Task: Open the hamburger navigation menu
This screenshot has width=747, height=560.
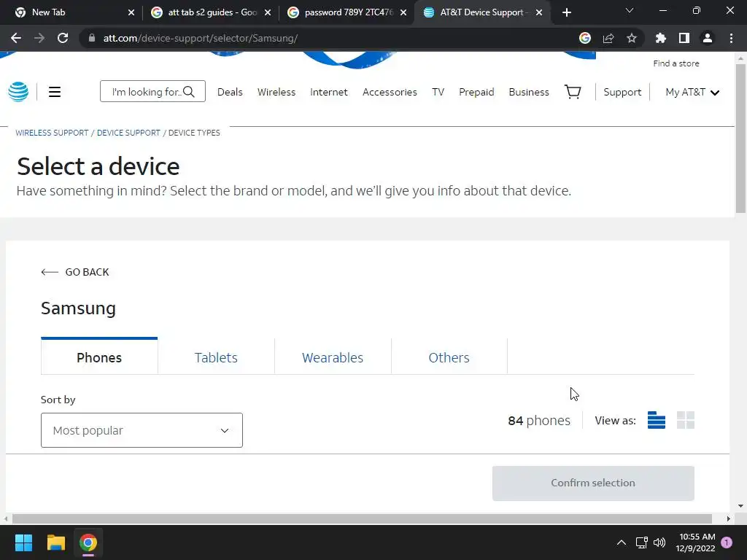Action: pyautogui.click(x=55, y=92)
